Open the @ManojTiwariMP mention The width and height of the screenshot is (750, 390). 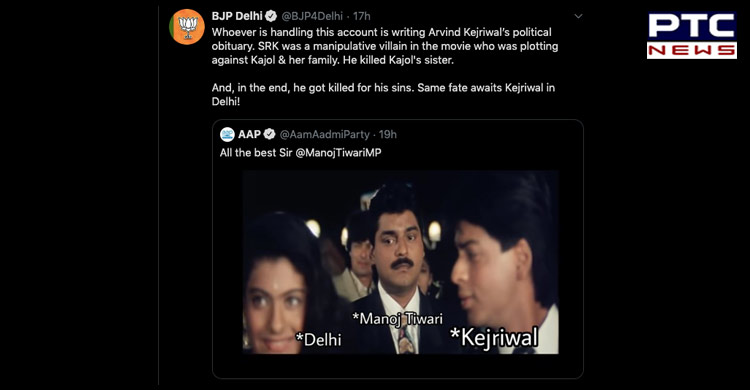[x=338, y=153]
